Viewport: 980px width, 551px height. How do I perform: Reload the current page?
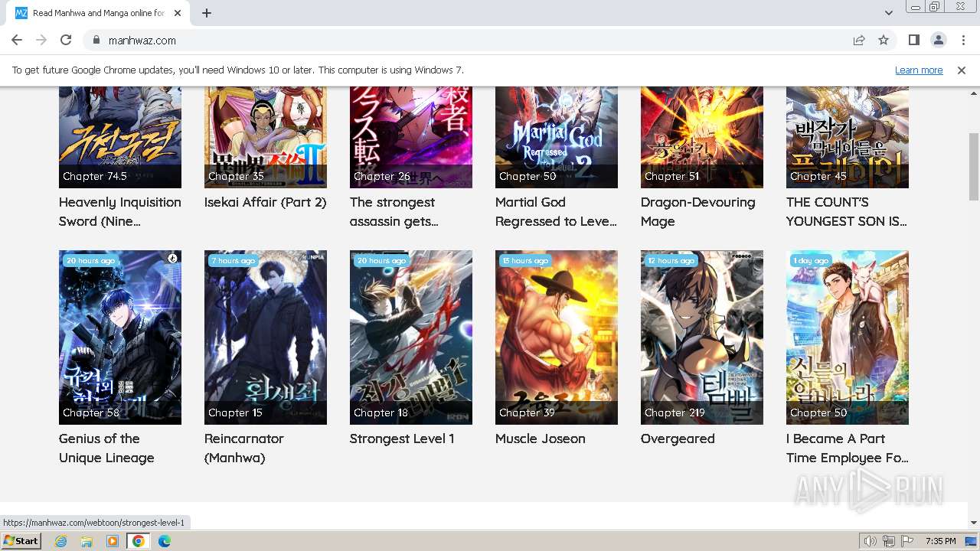coord(66,40)
